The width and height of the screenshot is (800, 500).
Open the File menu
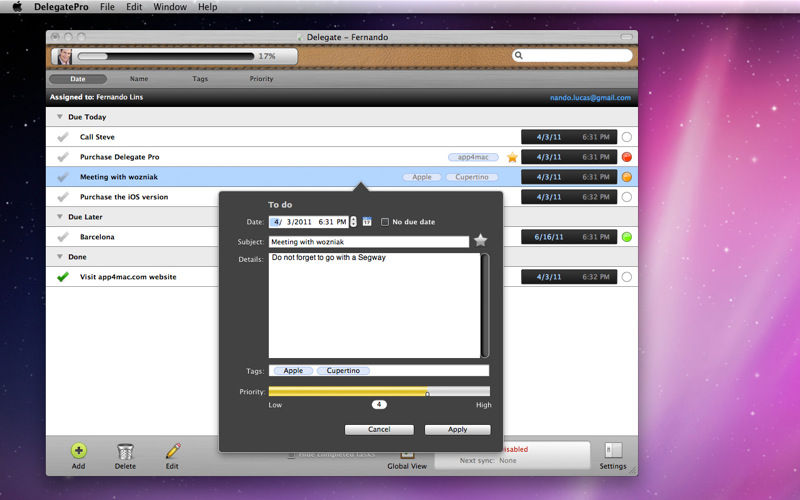click(107, 7)
